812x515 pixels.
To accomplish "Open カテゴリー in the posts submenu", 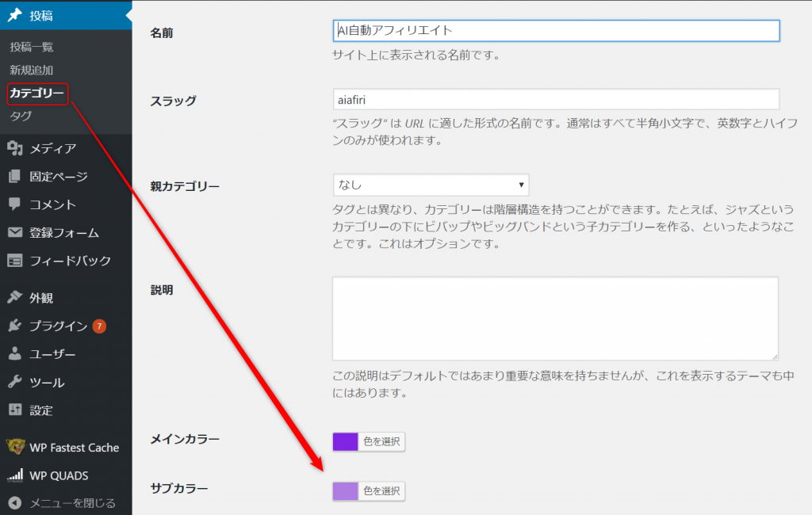I will (x=37, y=93).
